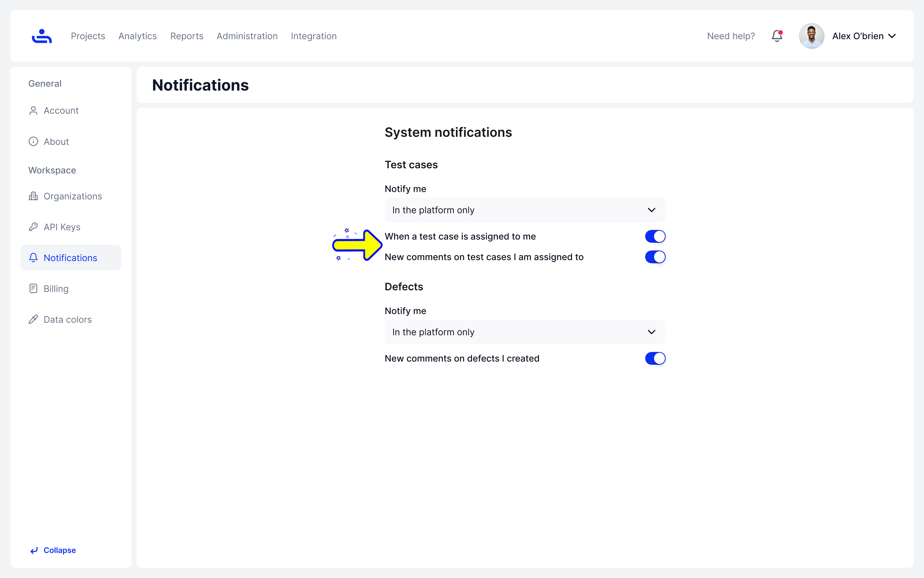Click the API Keys key icon

point(33,227)
